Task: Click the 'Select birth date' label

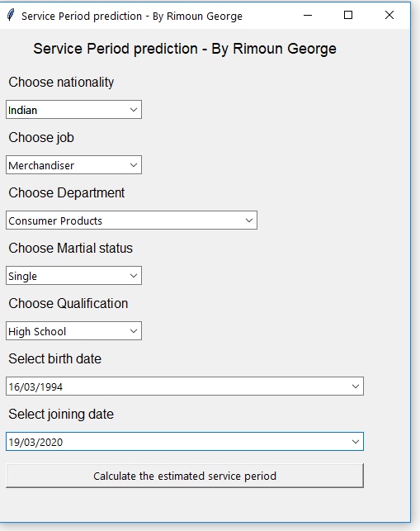Action: click(54, 358)
